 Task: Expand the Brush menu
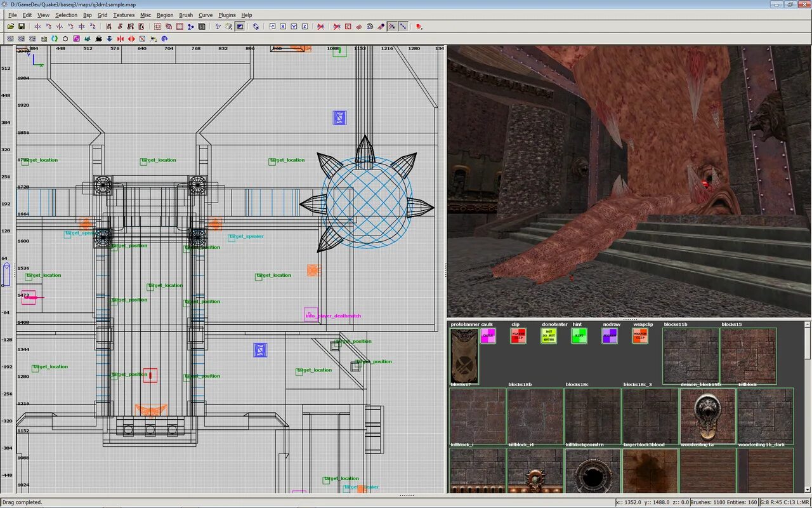coord(186,15)
